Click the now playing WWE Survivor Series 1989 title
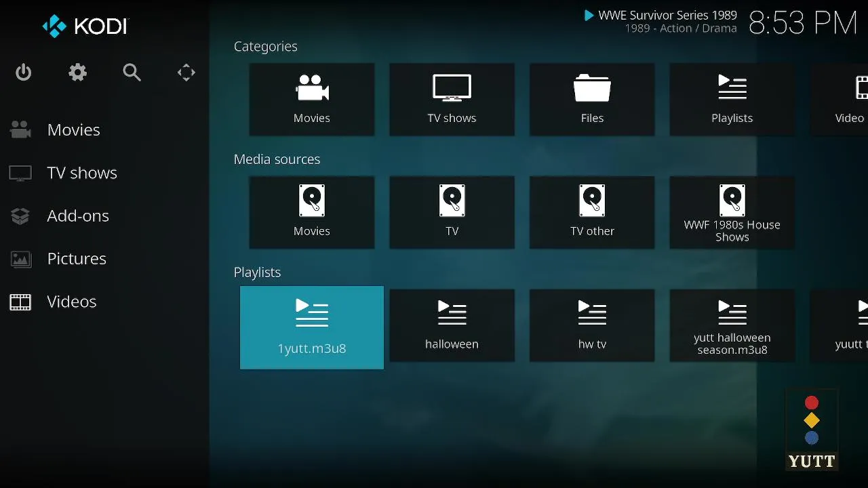Image resolution: width=868 pixels, height=488 pixels. [x=667, y=15]
